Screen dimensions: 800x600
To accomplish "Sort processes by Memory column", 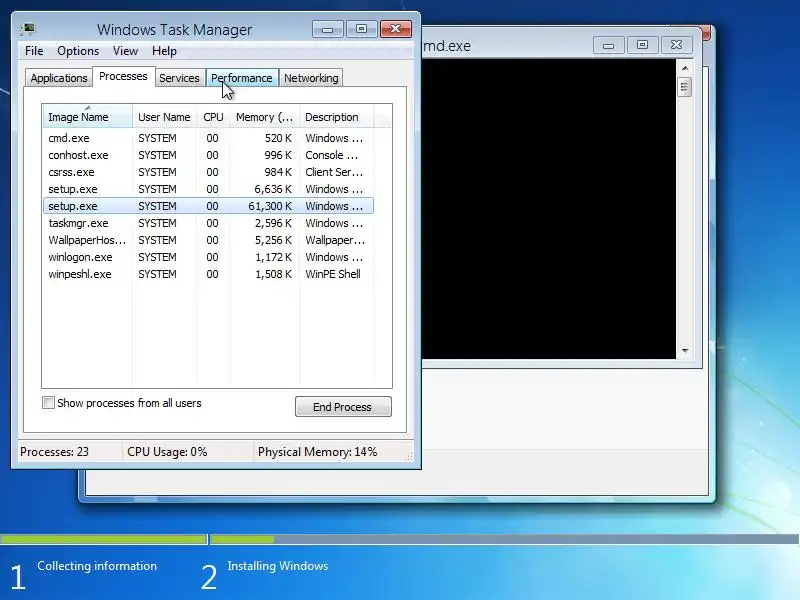I will 264,117.
